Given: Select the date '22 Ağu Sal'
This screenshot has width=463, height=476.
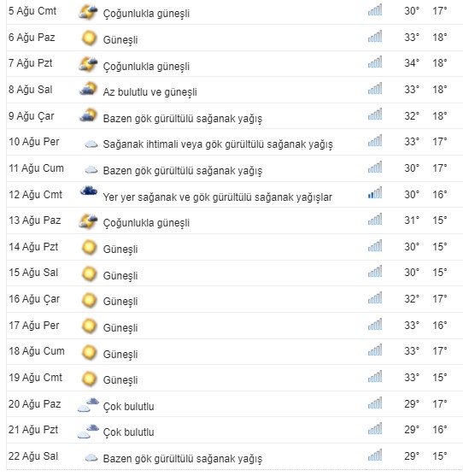Looking at the screenshot, I should click(x=33, y=456).
